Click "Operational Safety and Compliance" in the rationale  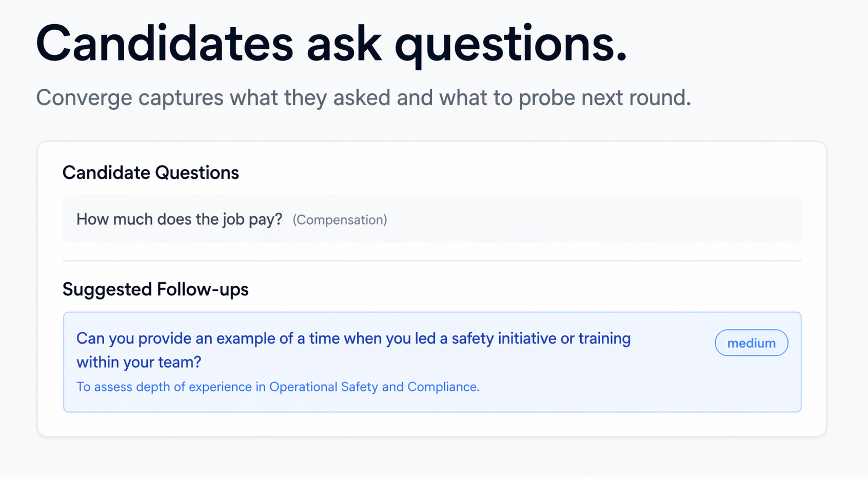(374, 387)
